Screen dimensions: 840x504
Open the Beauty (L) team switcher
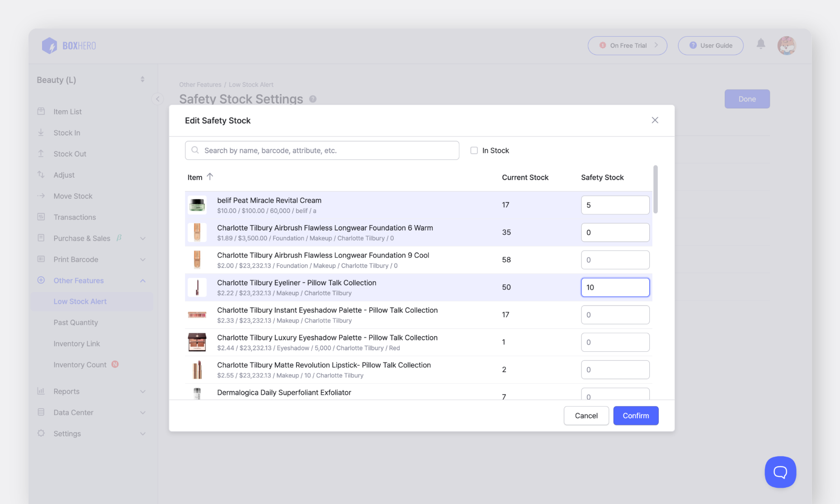[90, 80]
